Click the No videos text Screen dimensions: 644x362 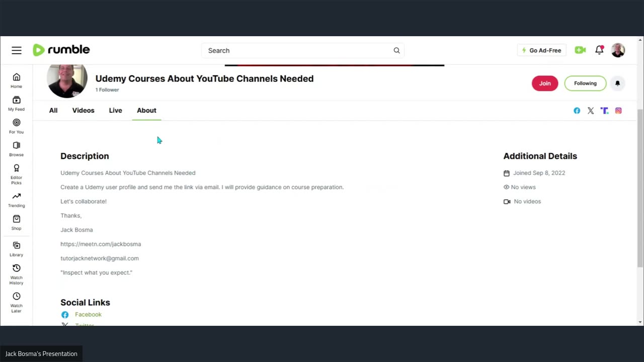(x=527, y=202)
